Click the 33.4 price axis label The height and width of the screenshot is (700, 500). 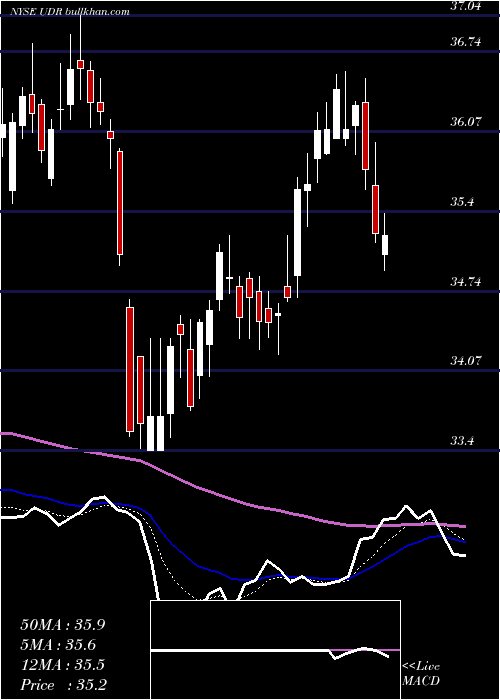462,441
